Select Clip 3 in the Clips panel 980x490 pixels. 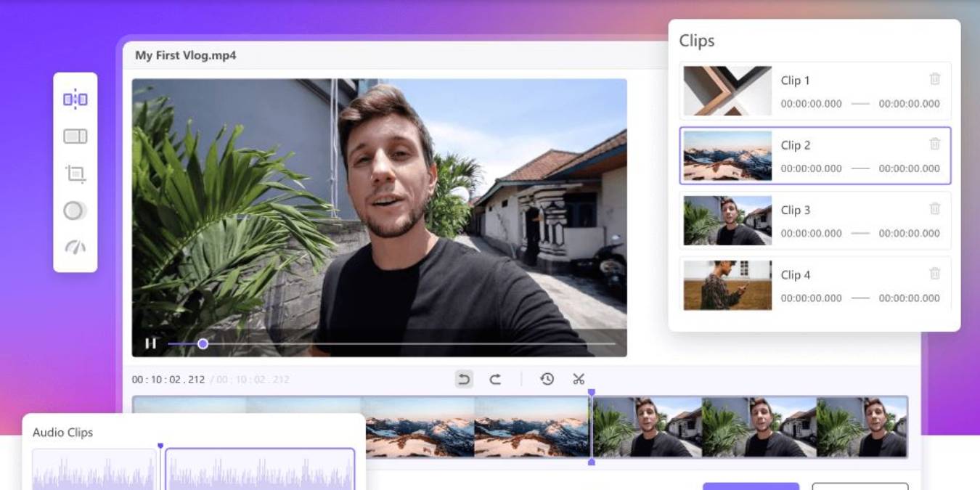(813, 220)
